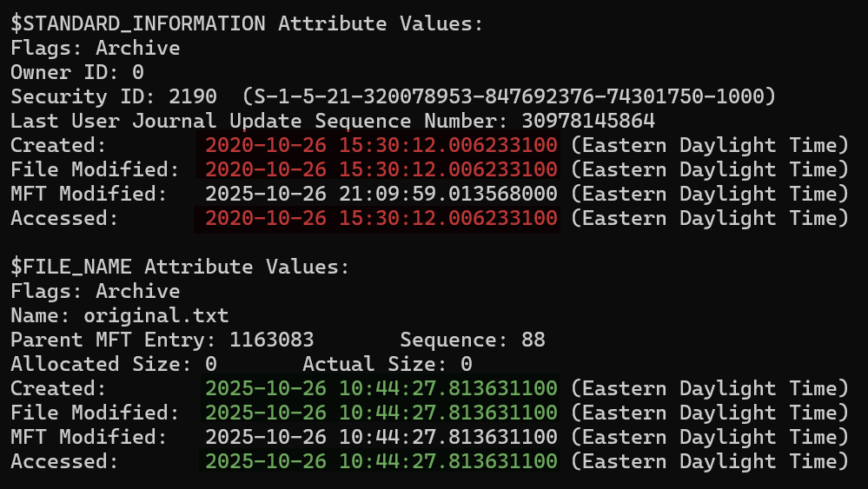Click the red Created timestamp under $STANDARD_INFORMATION

(x=381, y=145)
